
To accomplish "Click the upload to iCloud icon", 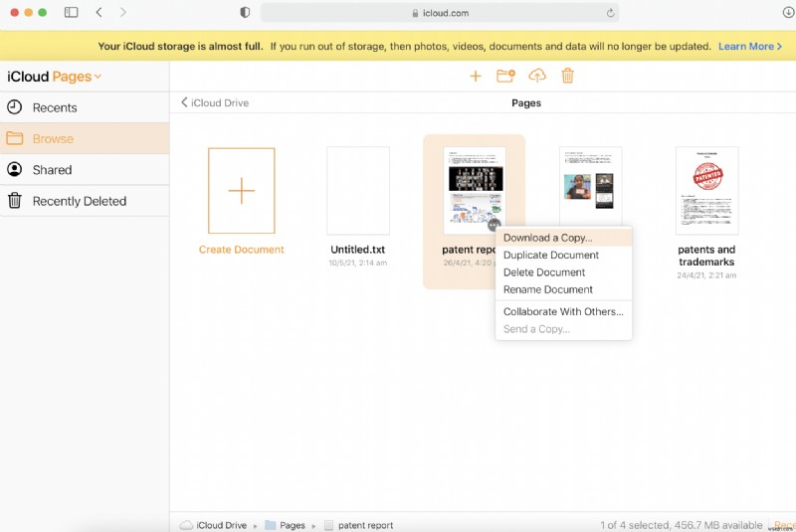I will [x=537, y=76].
